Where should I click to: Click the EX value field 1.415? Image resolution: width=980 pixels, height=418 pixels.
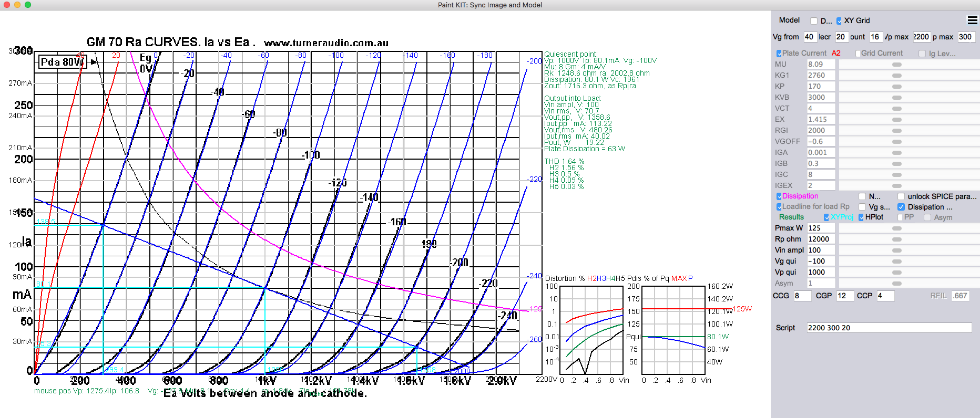tap(821, 120)
